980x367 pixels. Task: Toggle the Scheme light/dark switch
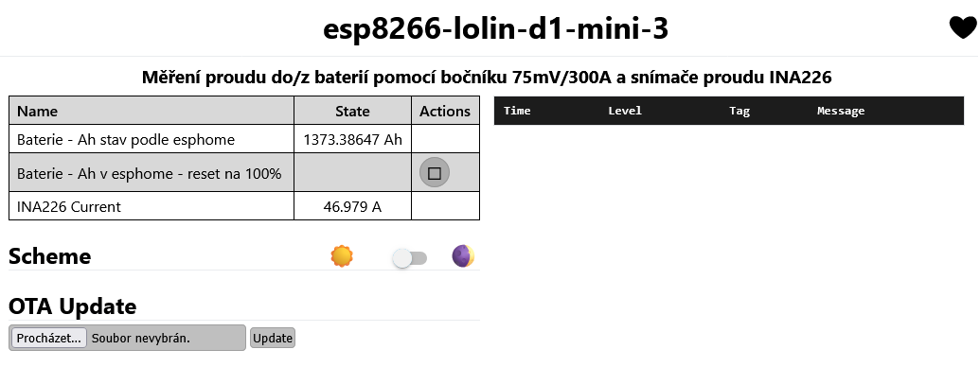[x=409, y=258]
